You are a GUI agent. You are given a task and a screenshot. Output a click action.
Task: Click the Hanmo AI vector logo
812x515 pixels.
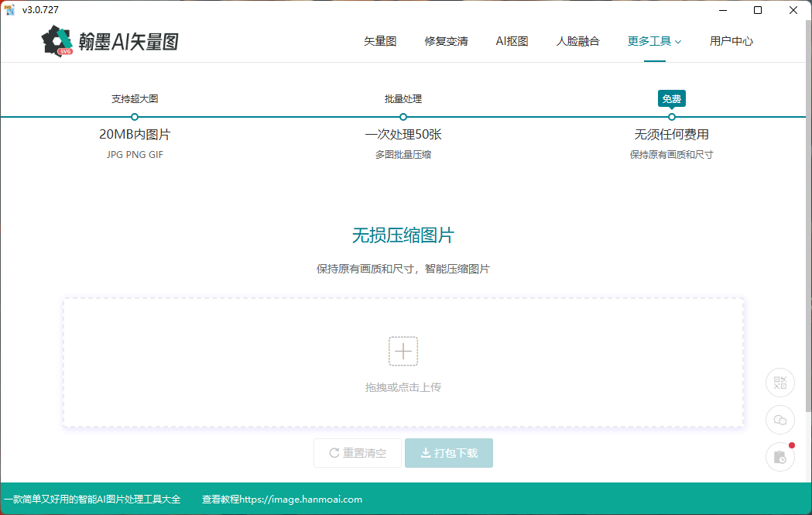[110, 41]
